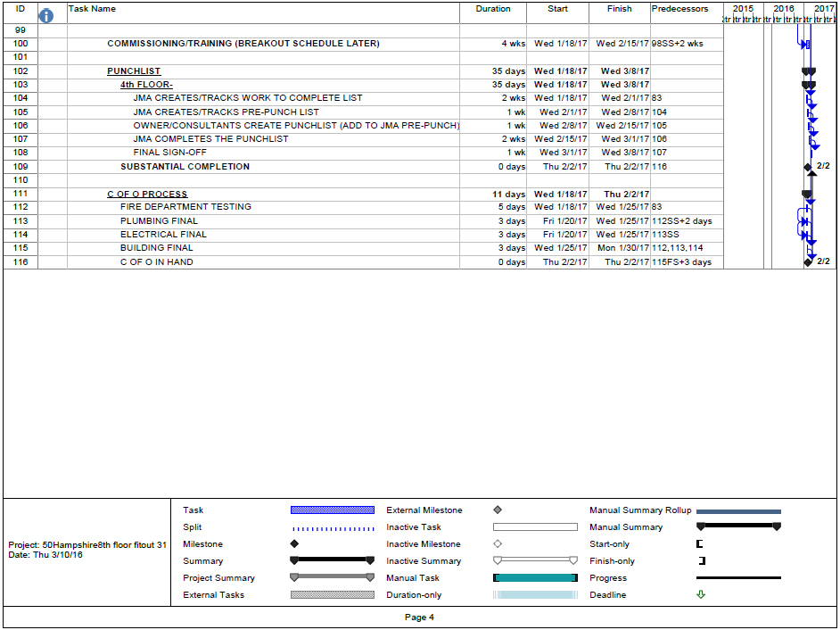Select the 4th FLOOR- summary row

[146, 85]
